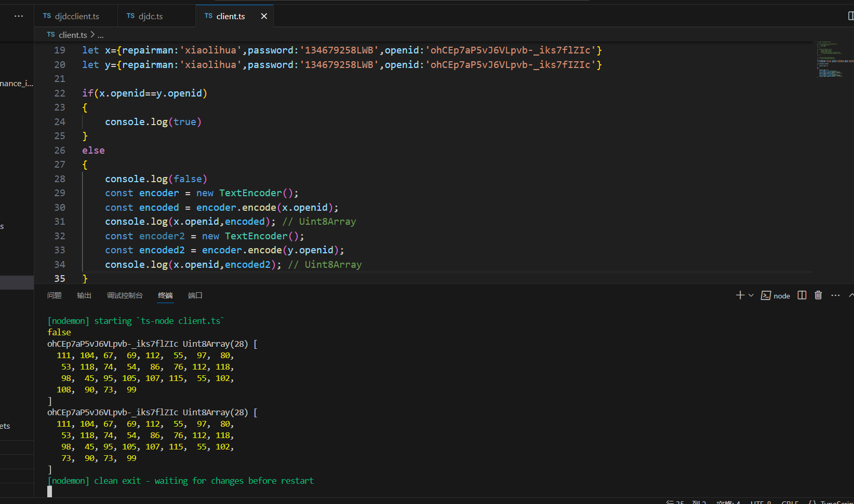Image resolution: width=854 pixels, height=504 pixels.
Task: Click nodemon 'clean exit' message in terminal
Action: (x=181, y=481)
